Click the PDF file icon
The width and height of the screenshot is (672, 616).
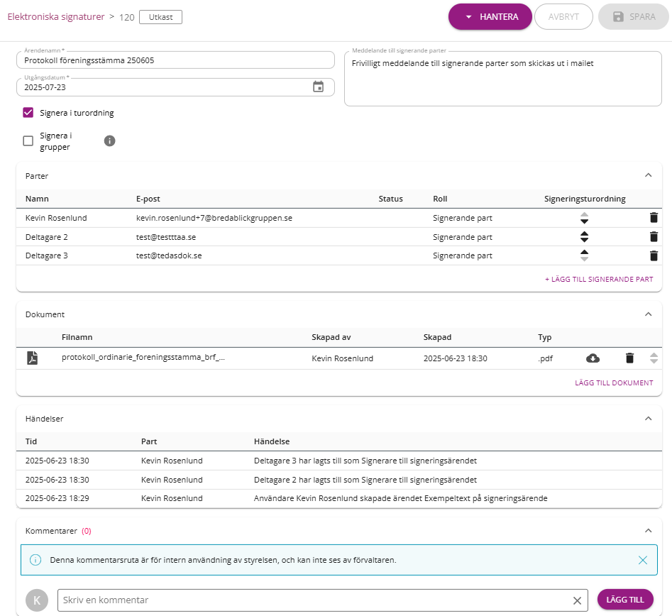32,358
